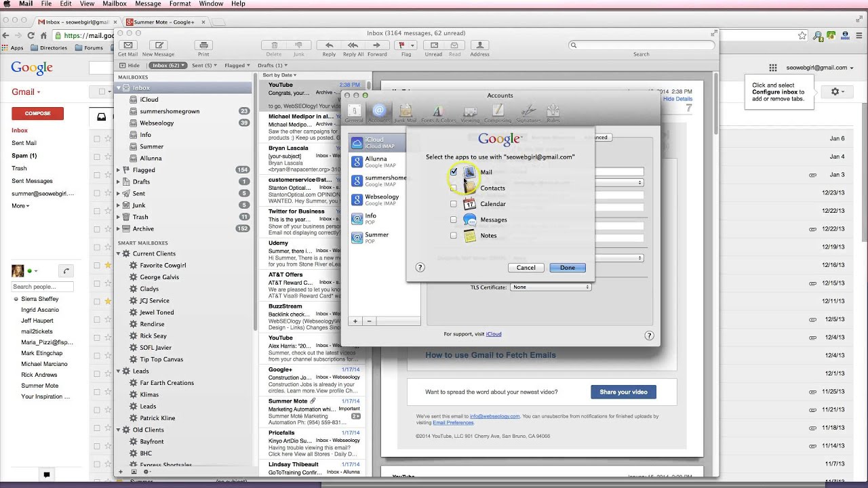This screenshot has width=868, height=488.
Task: Click the Cancel button
Action: pyautogui.click(x=526, y=268)
